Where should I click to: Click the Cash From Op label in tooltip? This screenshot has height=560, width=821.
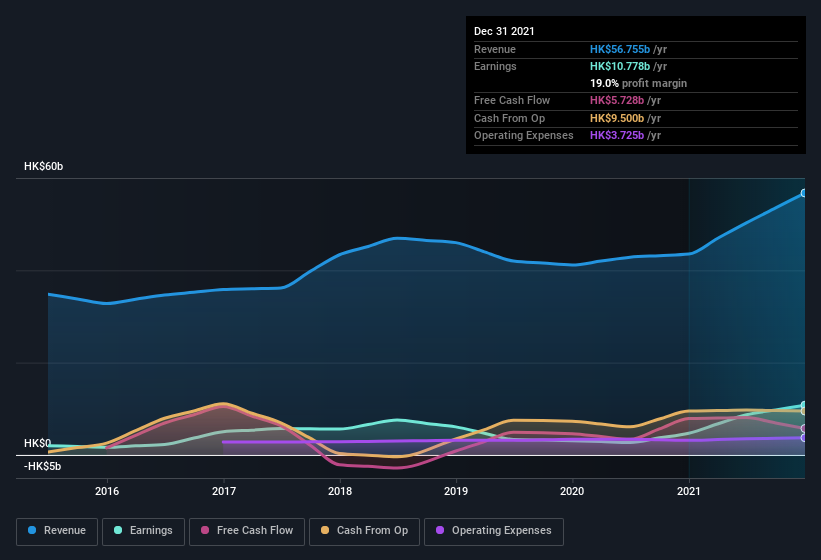[509, 118]
